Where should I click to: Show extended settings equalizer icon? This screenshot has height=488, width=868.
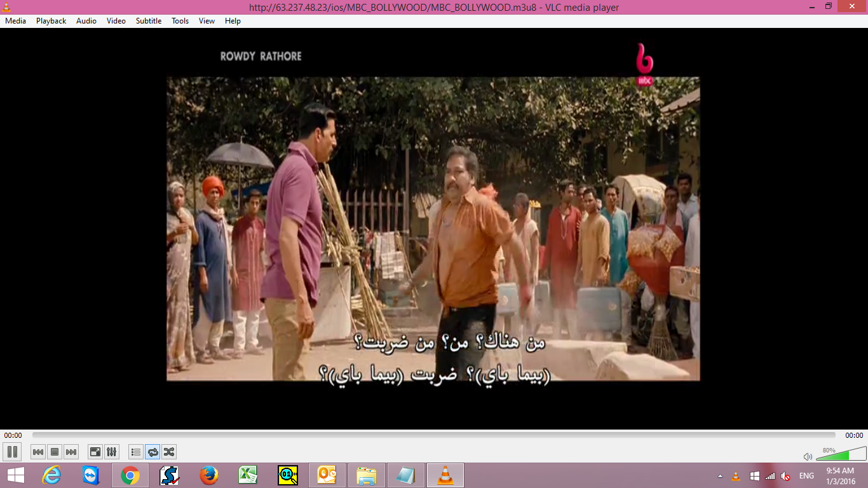[x=112, y=452]
